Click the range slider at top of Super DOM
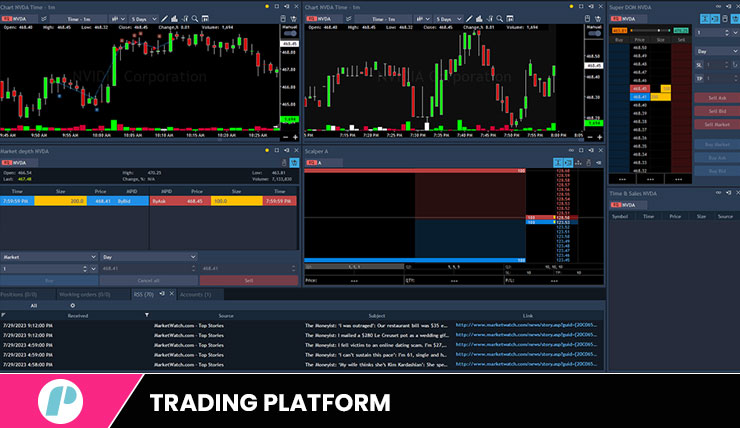740x428 pixels. click(x=650, y=31)
